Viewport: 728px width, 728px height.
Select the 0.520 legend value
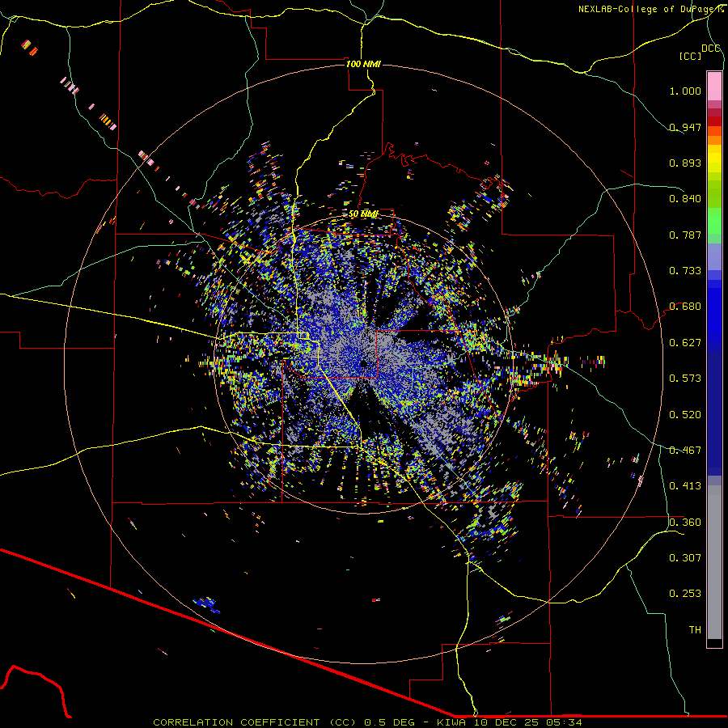685,415
